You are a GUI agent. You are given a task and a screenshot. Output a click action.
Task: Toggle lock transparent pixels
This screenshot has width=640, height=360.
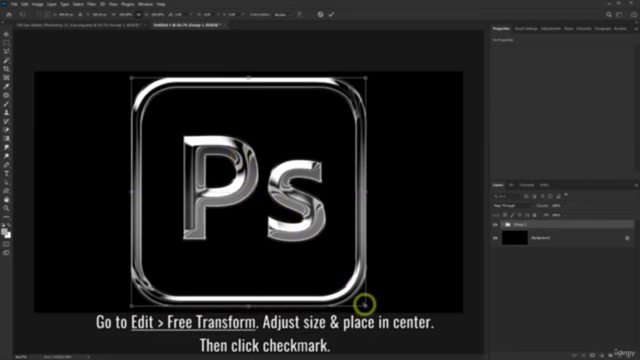click(x=505, y=215)
